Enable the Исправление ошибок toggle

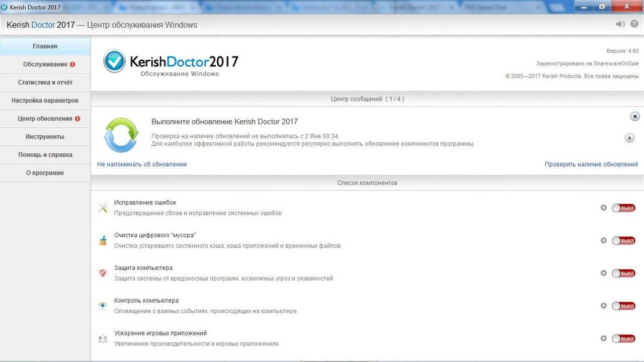624,208
